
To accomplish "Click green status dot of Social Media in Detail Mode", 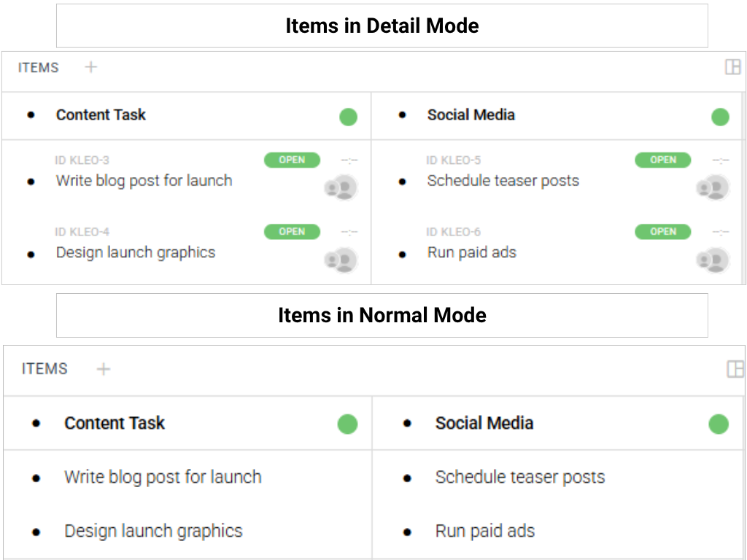I will [720, 117].
